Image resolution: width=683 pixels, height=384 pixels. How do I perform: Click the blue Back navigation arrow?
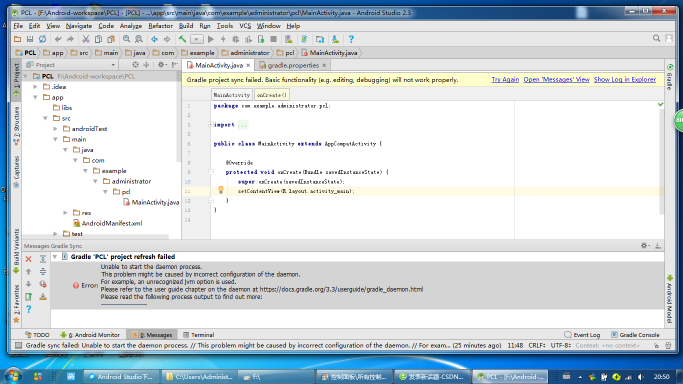(155, 39)
